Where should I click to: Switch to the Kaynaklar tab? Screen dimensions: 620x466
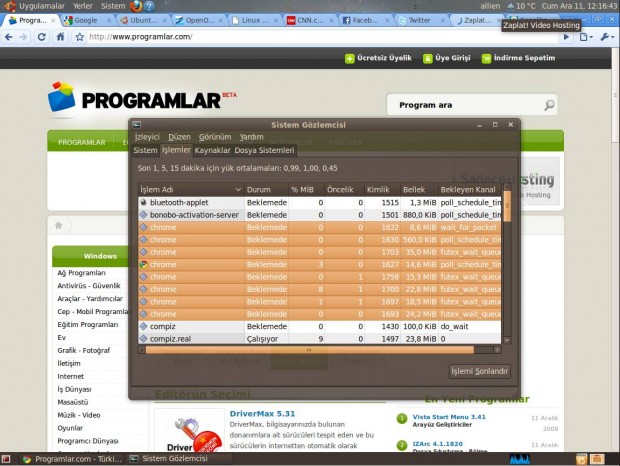212,150
